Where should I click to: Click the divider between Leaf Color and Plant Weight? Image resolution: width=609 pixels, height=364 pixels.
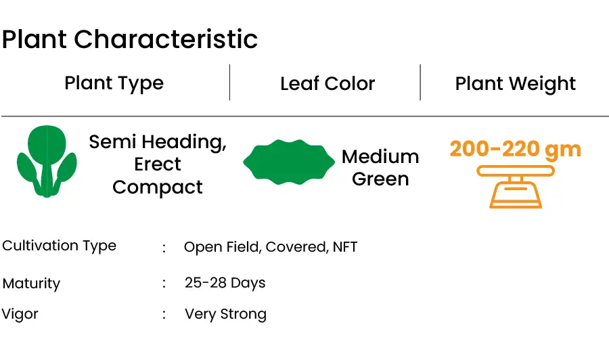(420, 83)
